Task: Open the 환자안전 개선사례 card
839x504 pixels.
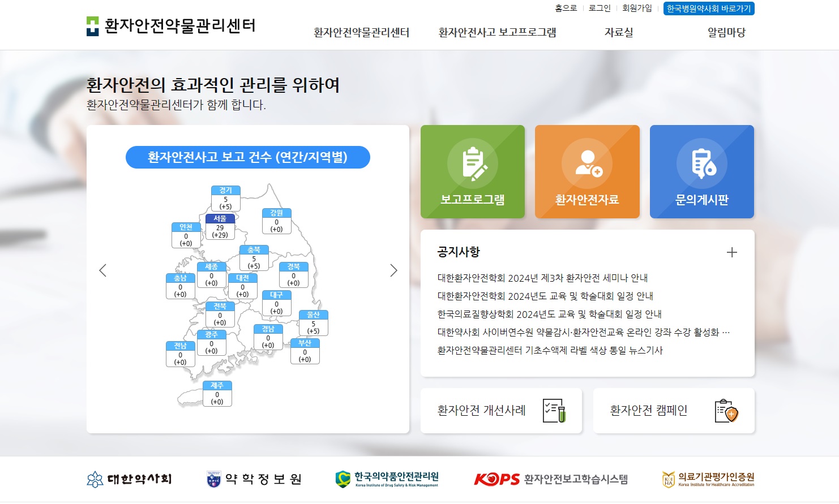Action: 501,411
